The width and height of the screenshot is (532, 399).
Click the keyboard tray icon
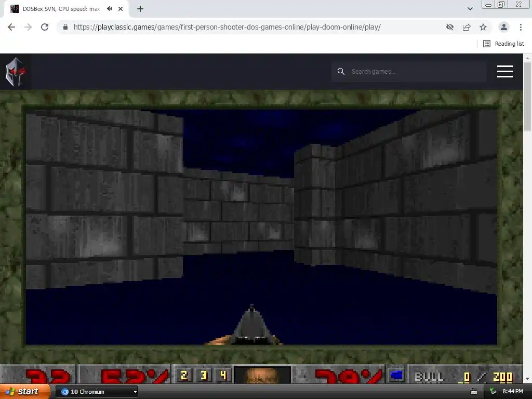[x=474, y=392]
